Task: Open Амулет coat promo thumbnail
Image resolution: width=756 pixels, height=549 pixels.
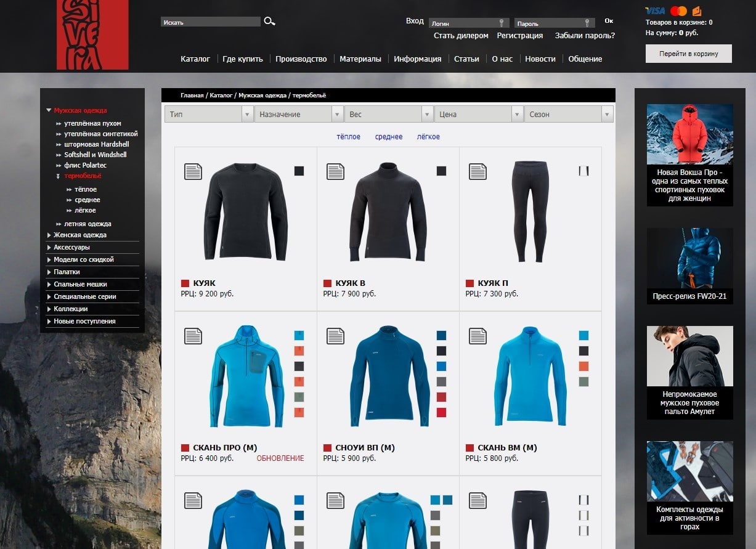Action: [x=689, y=356]
